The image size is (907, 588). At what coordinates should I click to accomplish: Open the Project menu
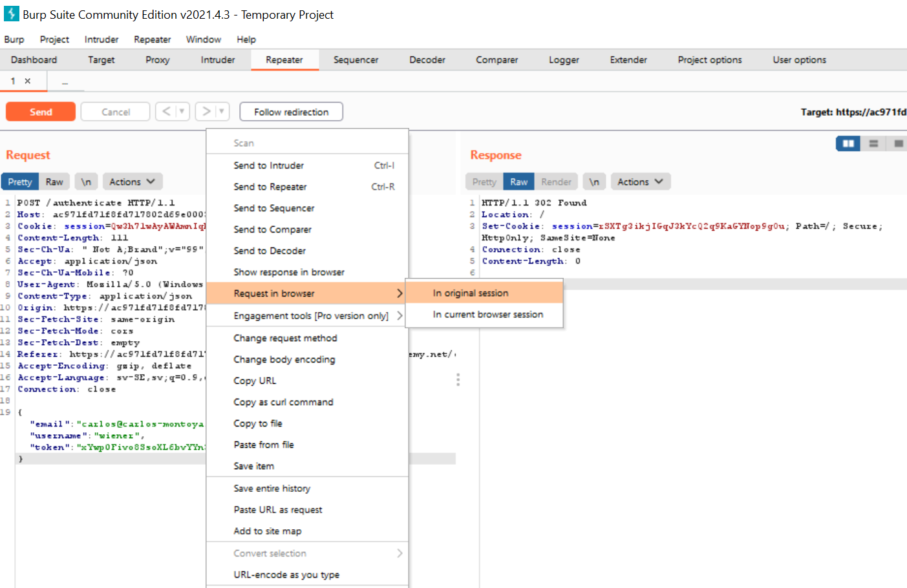pyautogui.click(x=54, y=39)
